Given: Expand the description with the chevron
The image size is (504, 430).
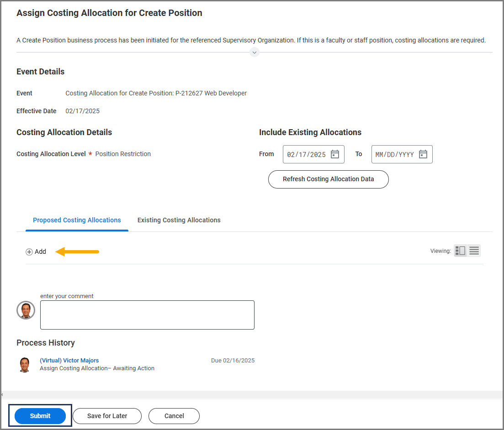Looking at the screenshot, I should click(255, 52).
